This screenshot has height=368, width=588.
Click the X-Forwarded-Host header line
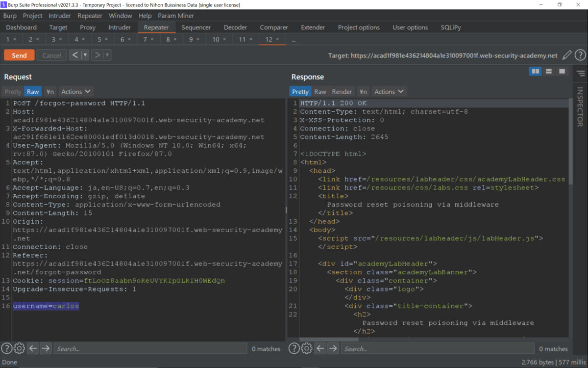139,133
